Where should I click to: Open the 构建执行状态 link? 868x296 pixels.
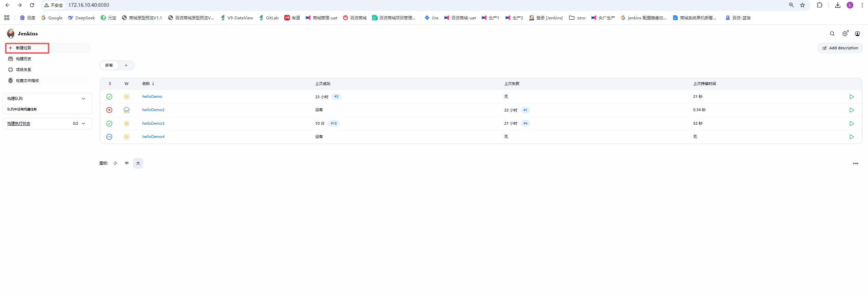19,123
